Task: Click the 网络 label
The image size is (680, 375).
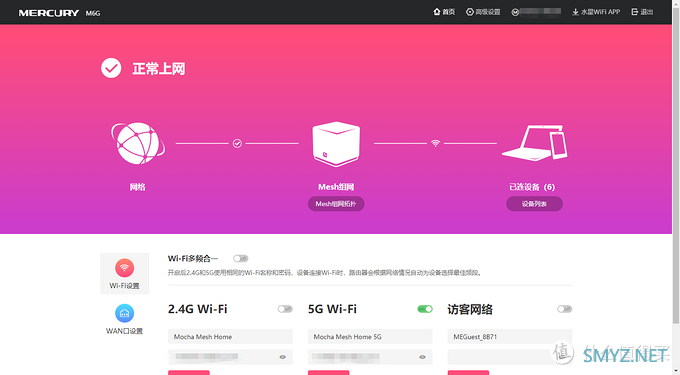Action: [137, 187]
